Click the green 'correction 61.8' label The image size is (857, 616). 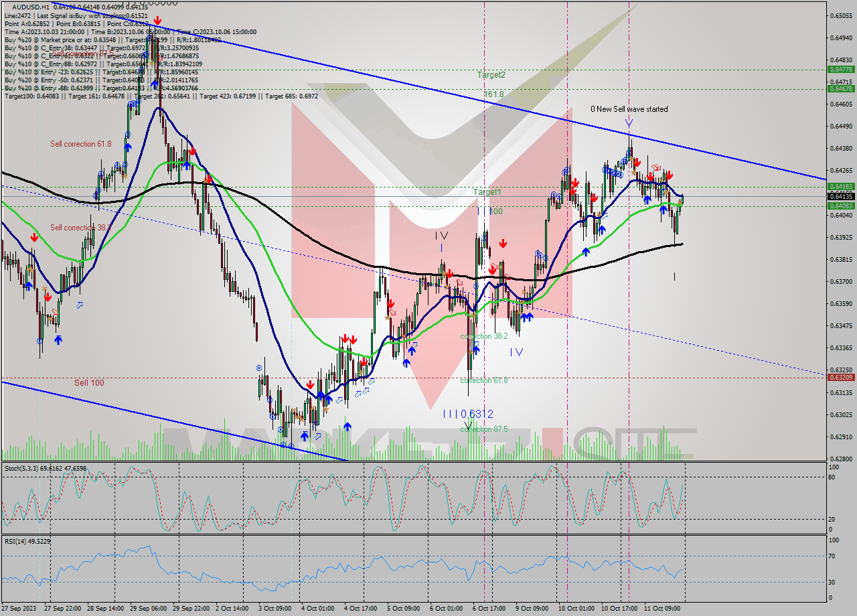(484, 380)
